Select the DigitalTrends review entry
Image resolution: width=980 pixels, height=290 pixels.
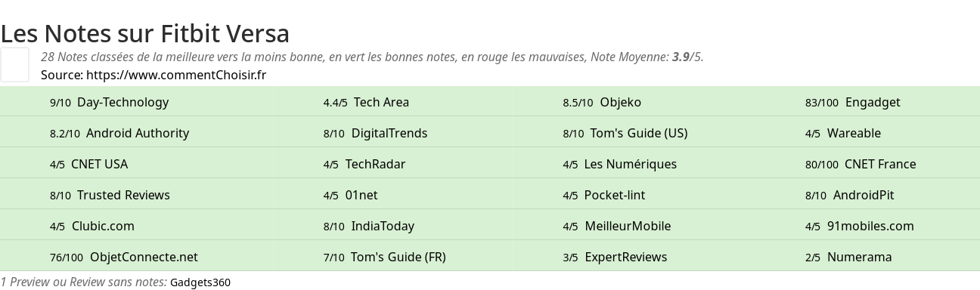[389, 133]
